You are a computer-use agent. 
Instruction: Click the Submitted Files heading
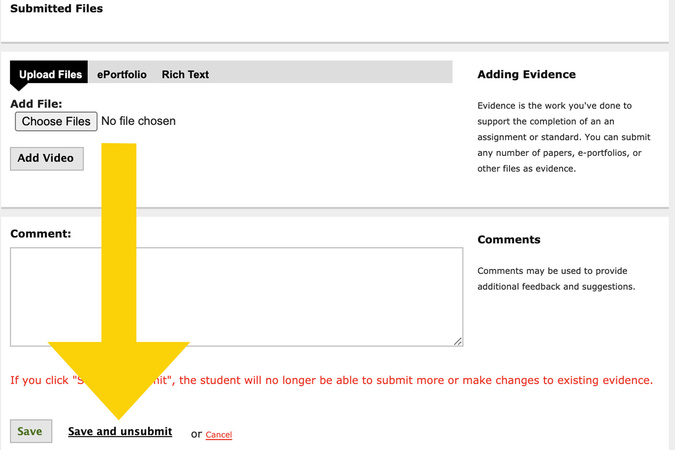[x=56, y=9]
